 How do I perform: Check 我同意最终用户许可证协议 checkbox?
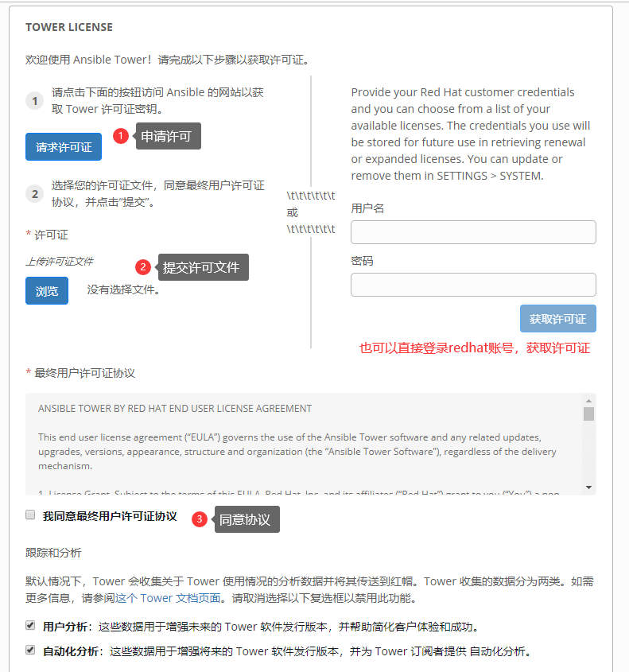point(30,515)
